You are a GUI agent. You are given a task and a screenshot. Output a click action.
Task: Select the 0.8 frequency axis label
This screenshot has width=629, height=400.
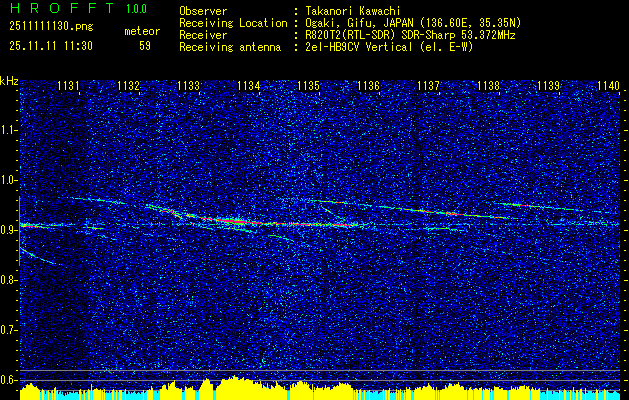(x=8, y=280)
